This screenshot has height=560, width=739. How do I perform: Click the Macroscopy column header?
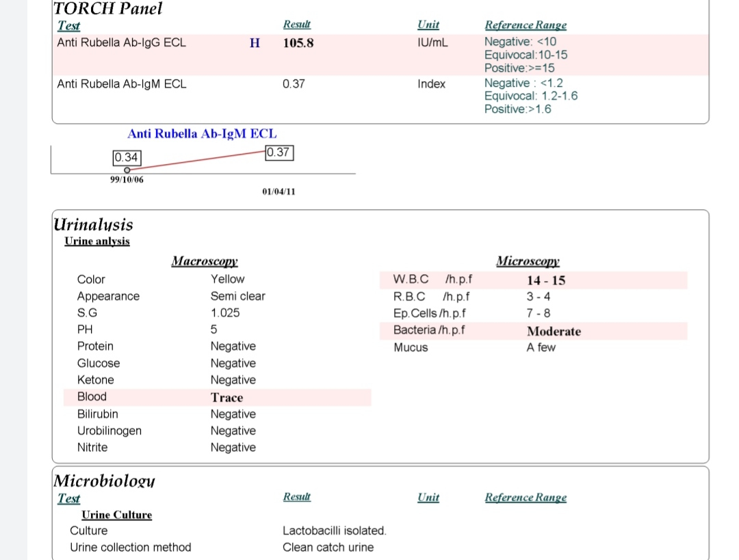coord(204,261)
